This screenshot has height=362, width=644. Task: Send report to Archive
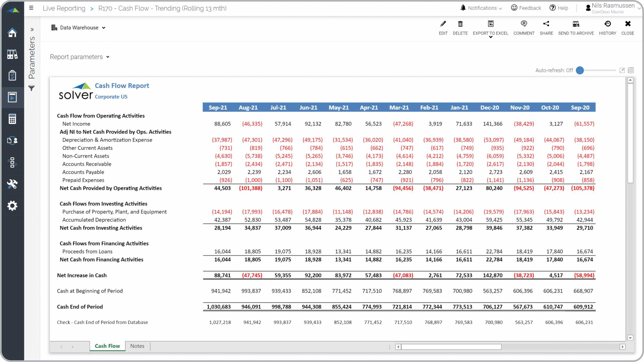[576, 27]
